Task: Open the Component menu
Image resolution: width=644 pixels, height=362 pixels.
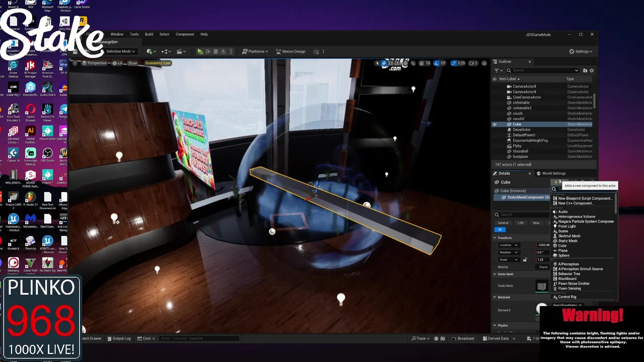Action: [185, 34]
